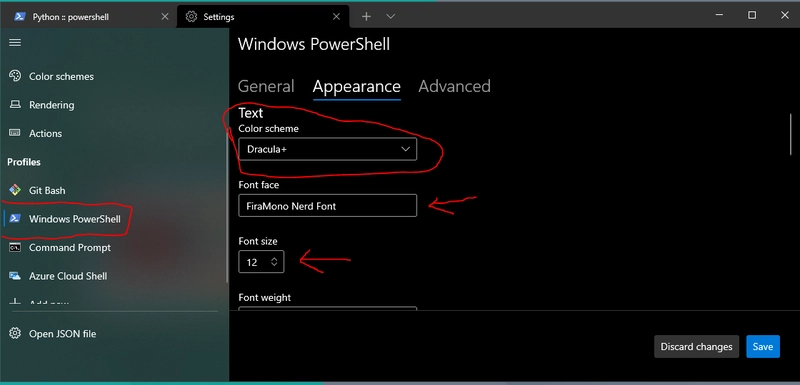Click the Command Prompt profile icon
The image size is (800, 385).
pos(15,247)
